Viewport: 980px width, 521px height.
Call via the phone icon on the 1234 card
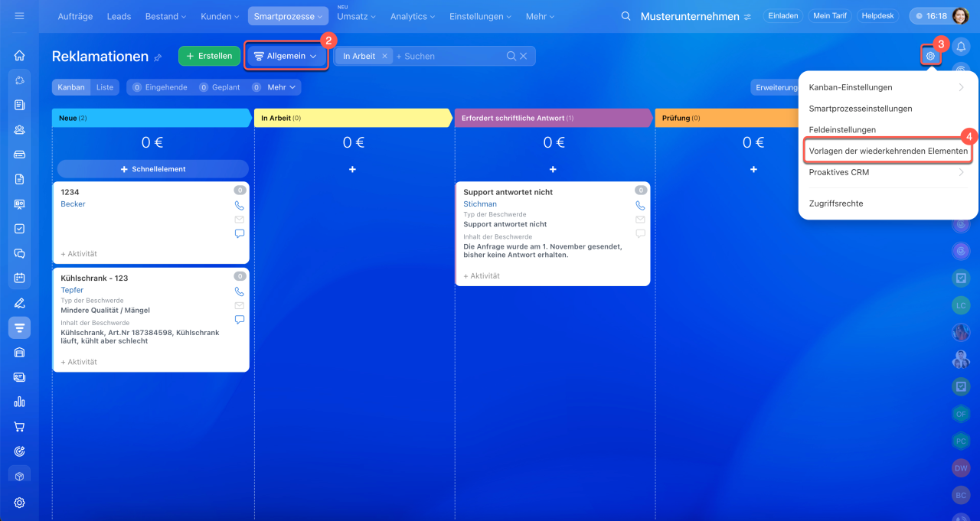[x=239, y=206]
